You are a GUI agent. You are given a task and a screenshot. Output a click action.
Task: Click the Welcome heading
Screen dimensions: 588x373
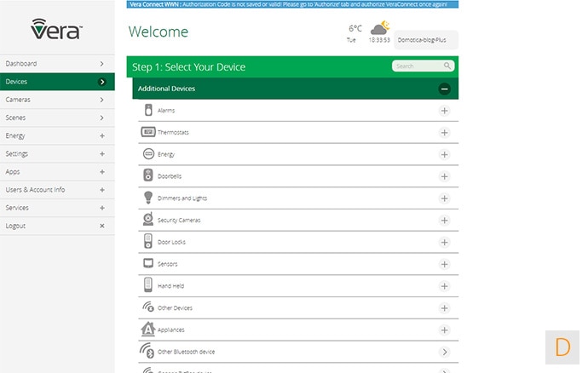[x=159, y=32]
